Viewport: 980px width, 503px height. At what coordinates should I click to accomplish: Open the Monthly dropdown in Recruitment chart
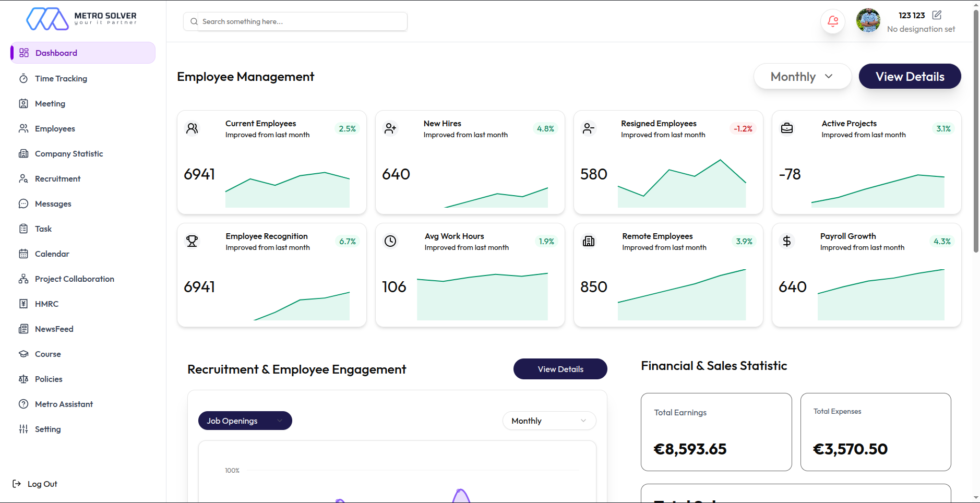click(x=548, y=421)
